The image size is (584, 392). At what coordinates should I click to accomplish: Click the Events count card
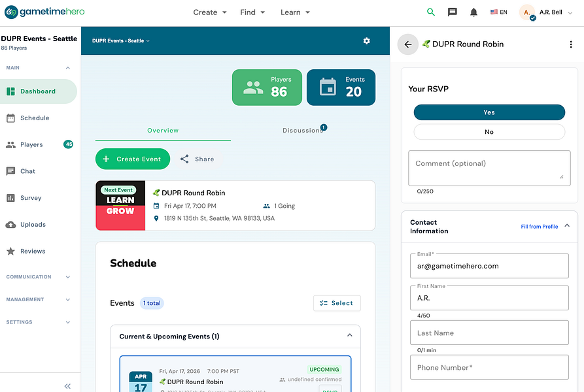[341, 88]
